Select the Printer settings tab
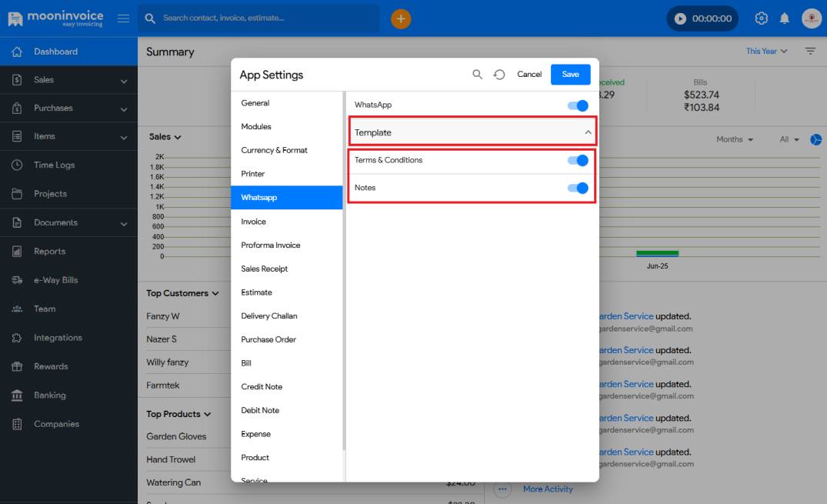Image resolution: width=827 pixels, height=504 pixels. pyautogui.click(x=287, y=174)
